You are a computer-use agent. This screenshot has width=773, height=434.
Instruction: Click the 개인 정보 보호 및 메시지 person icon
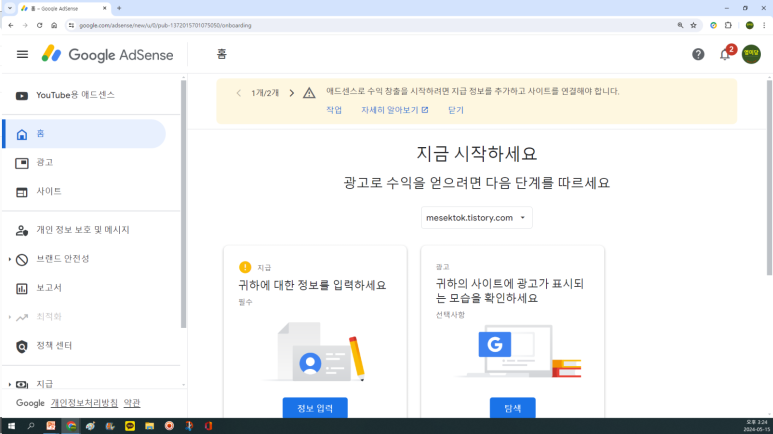tap(22, 230)
